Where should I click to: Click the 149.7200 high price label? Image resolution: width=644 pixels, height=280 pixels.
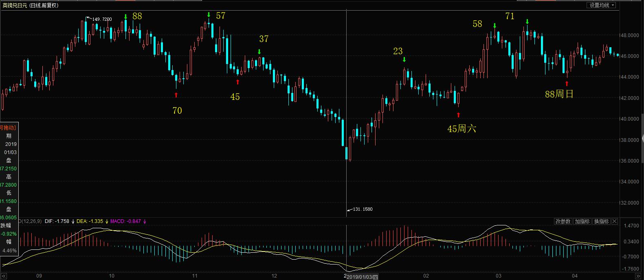tap(102, 19)
